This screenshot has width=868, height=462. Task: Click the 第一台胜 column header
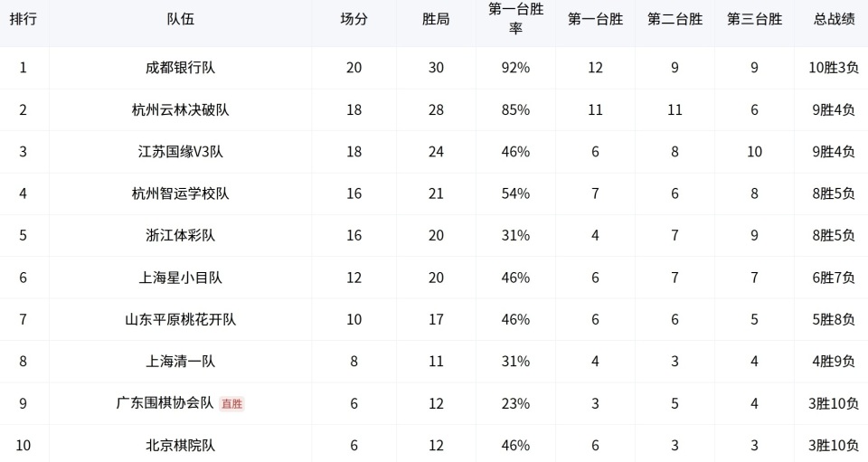(x=595, y=19)
